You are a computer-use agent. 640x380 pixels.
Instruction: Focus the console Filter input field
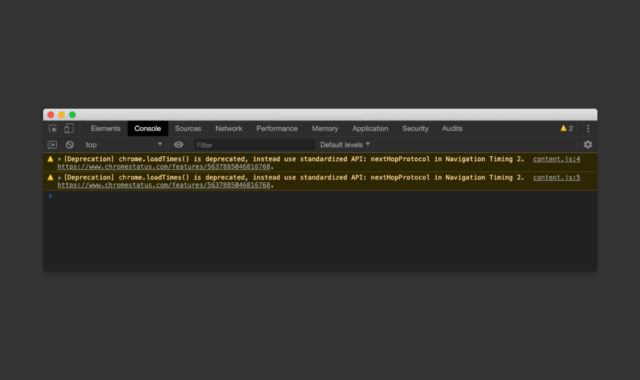point(254,145)
